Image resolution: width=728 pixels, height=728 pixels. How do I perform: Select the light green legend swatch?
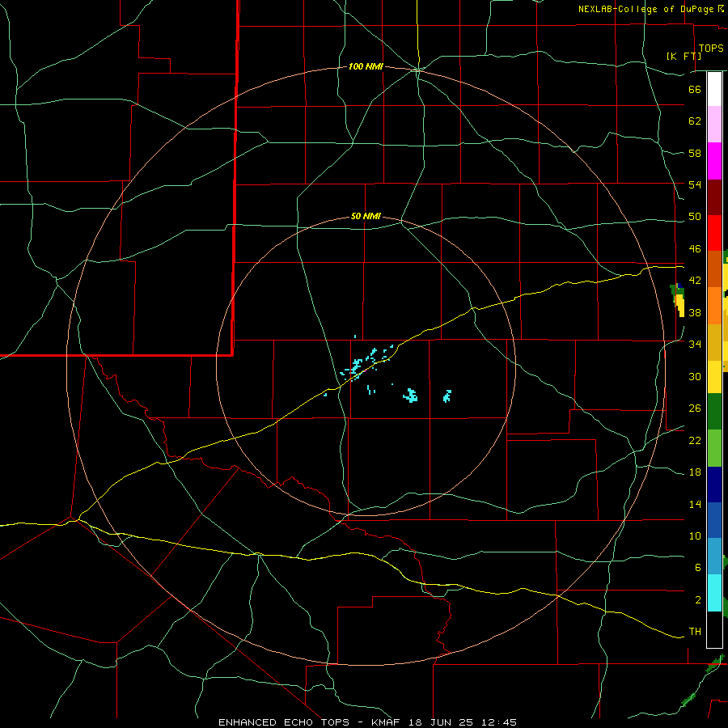pyautogui.click(x=714, y=448)
